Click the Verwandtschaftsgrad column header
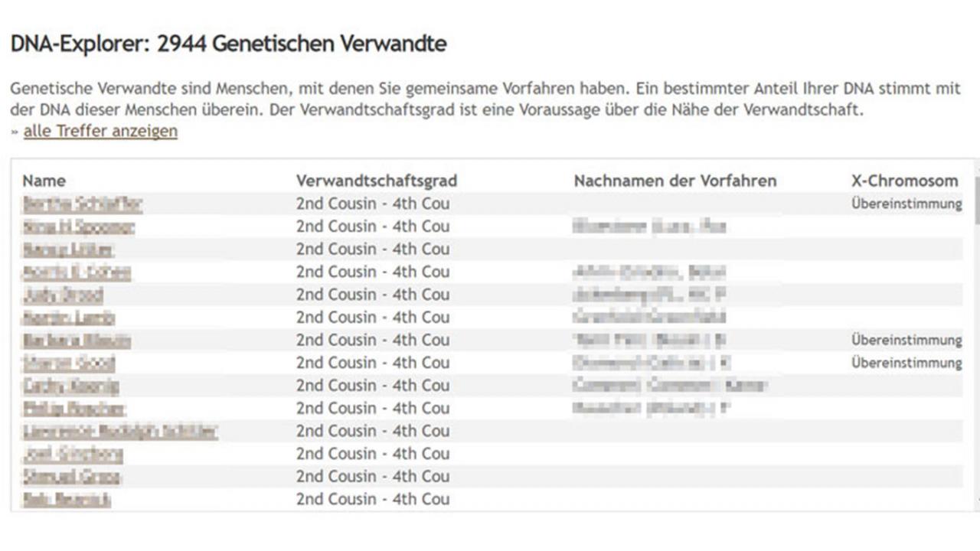This screenshot has height=551, width=980. point(377,181)
